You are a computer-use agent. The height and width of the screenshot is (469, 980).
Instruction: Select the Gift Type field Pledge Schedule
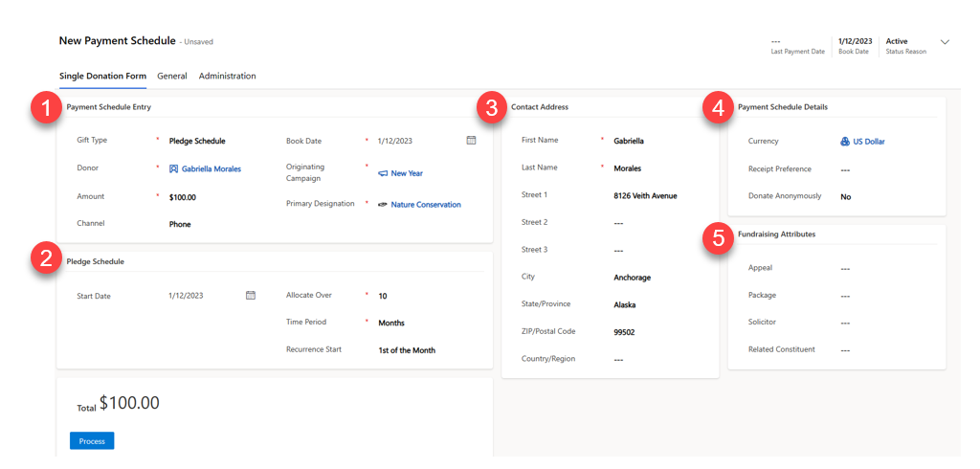tap(197, 141)
